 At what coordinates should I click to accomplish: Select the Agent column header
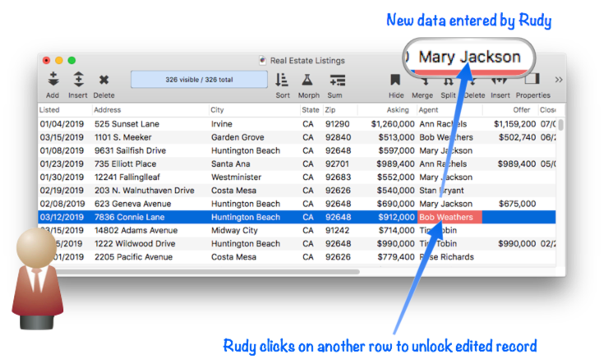(x=449, y=109)
